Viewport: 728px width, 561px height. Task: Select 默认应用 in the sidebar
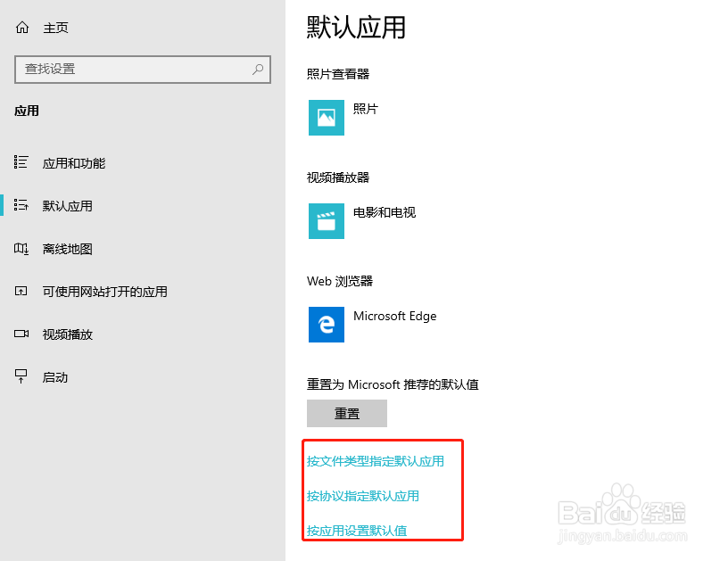(67, 206)
